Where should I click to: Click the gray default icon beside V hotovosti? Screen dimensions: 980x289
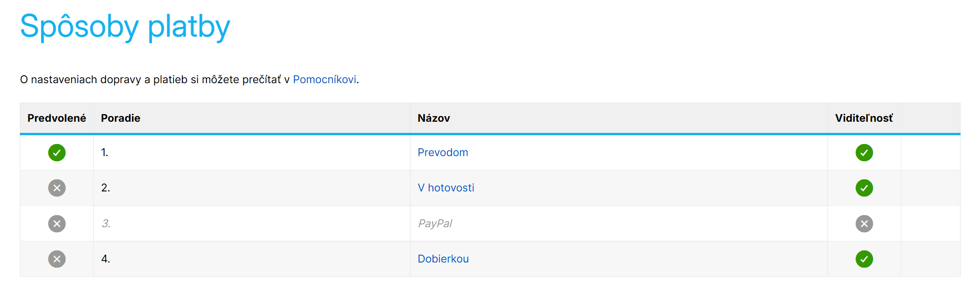[x=56, y=188]
